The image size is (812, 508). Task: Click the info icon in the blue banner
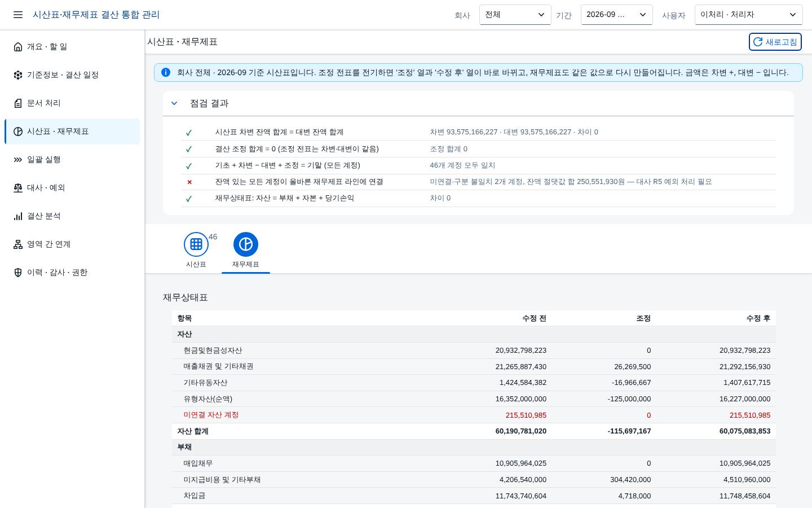(x=166, y=72)
